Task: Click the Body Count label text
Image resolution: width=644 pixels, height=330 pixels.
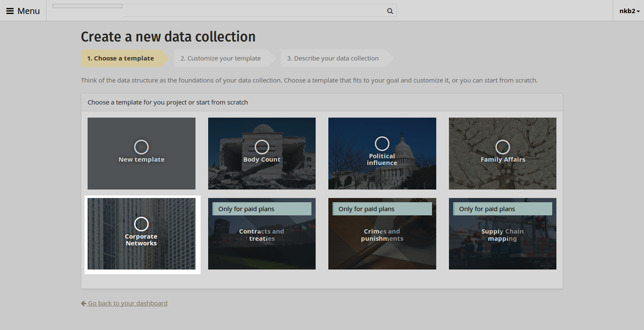Action: point(262,159)
